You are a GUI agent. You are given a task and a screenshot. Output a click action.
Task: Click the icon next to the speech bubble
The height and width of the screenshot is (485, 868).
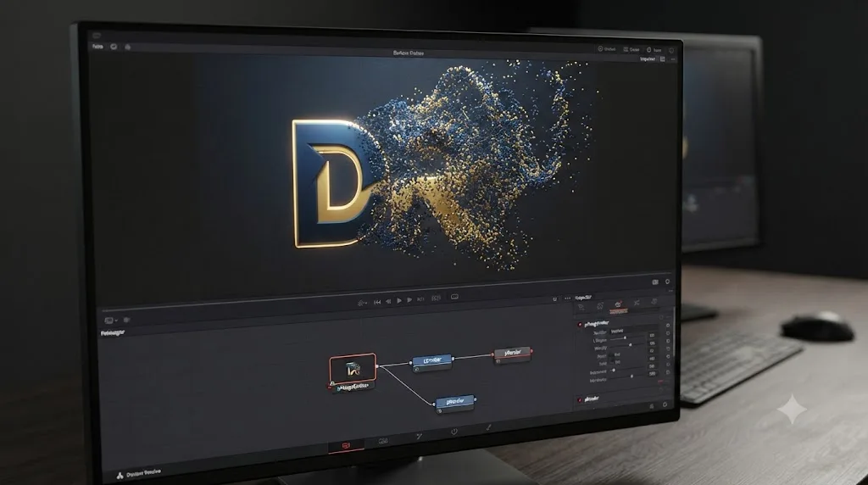pos(127,47)
